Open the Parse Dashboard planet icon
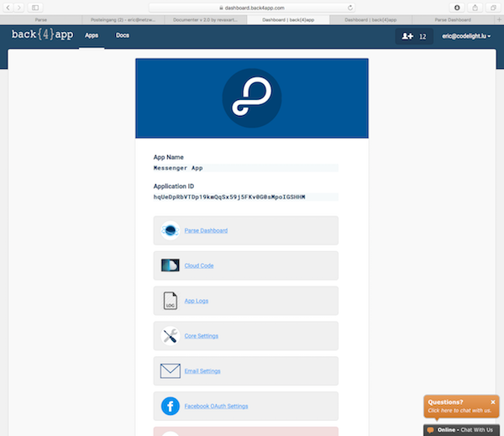 click(170, 230)
